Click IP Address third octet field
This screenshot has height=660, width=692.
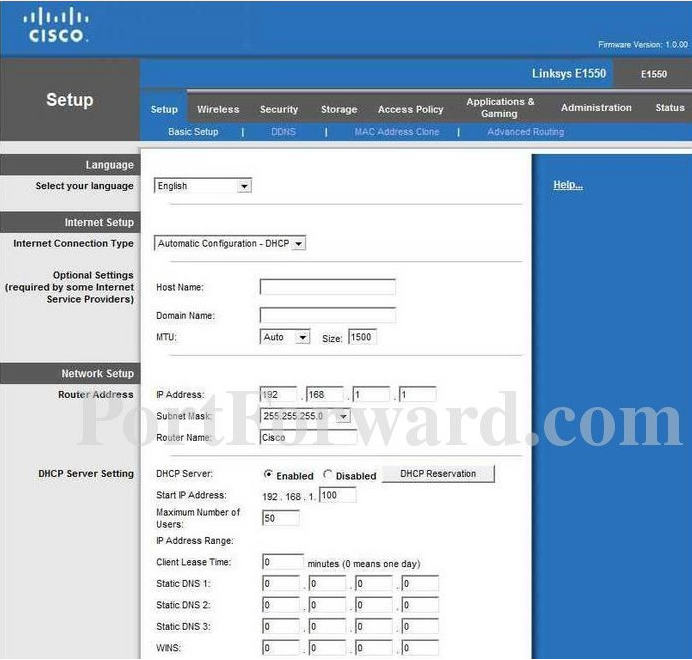point(372,394)
